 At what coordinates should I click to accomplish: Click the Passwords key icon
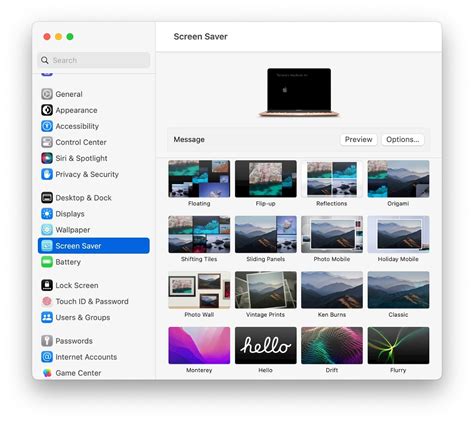47,341
